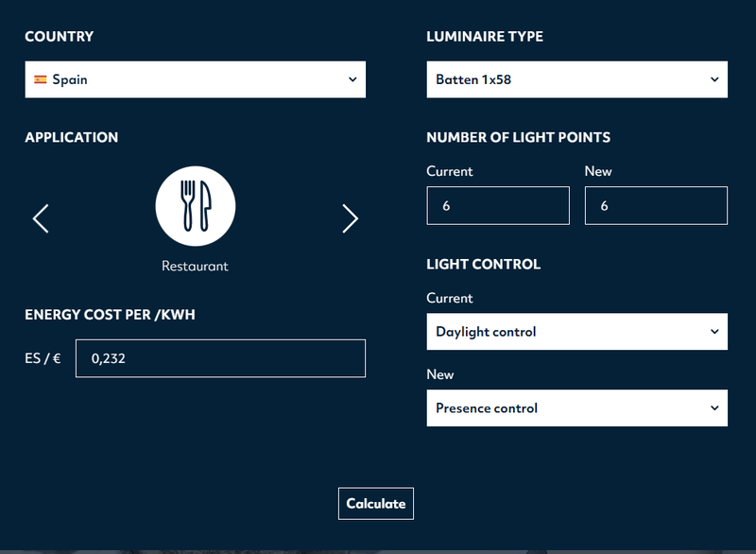The width and height of the screenshot is (756, 554).
Task: Click the Calculate button
Action: point(376,503)
